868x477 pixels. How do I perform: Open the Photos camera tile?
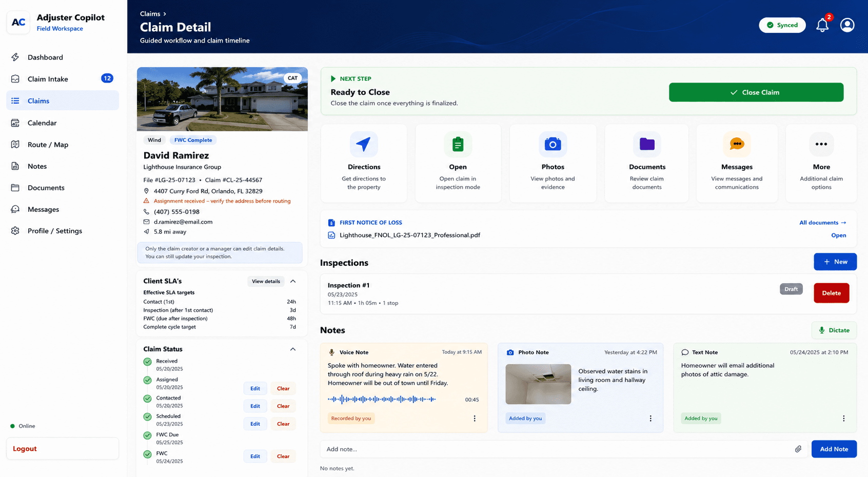[x=553, y=163]
